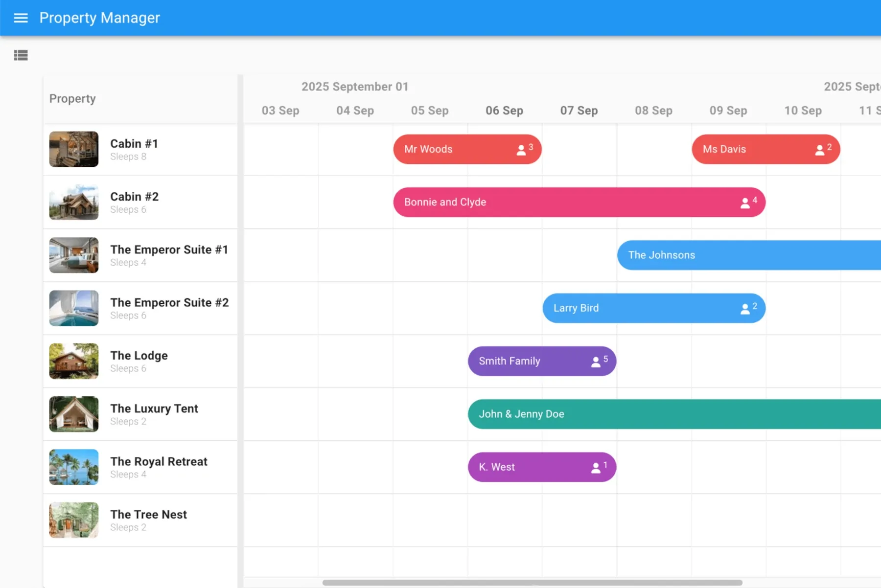This screenshot has width=881, height=588.
Task: Open the hamburger navigation menu
Action: point(21,18)
